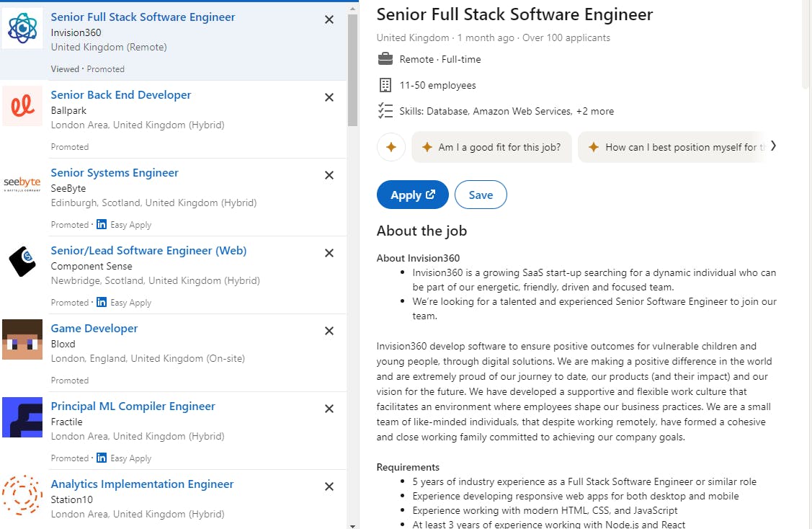Image resolution: width=812 pixels, height=529 pixels.
Task: Open the SeeByte company logo
Action: click(x=22, y=184)
